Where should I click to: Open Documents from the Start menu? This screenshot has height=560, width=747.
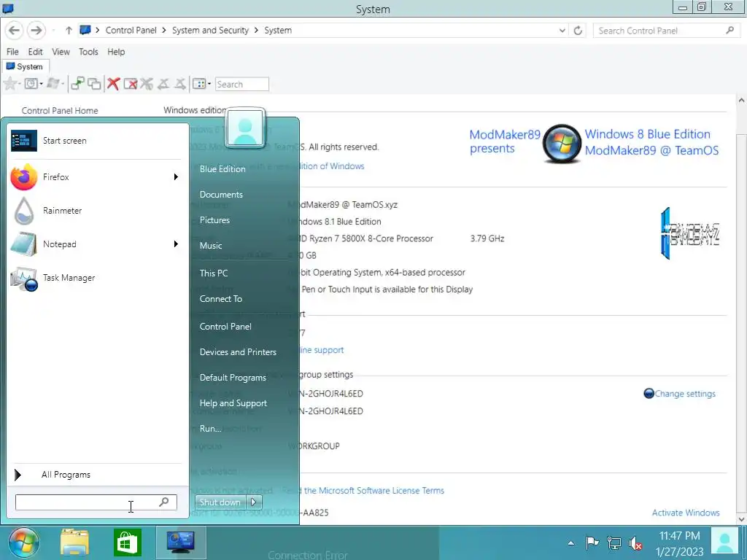point(221,194)
